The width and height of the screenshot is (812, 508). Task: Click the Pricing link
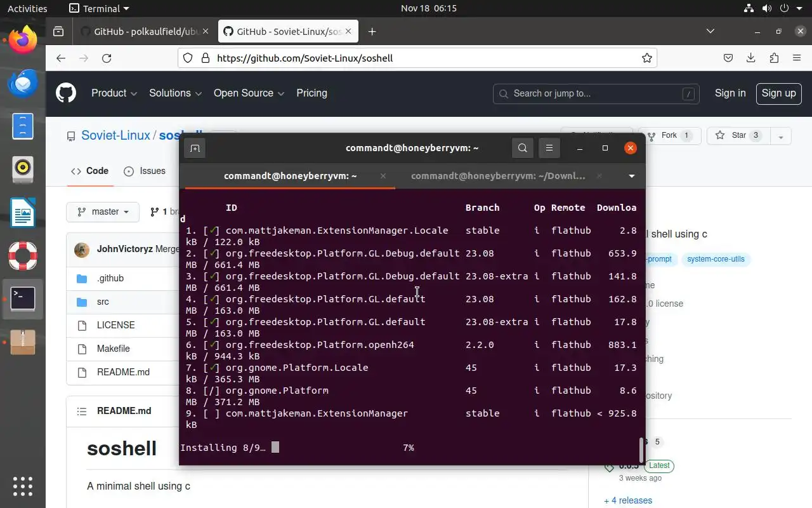pos(311,93)
